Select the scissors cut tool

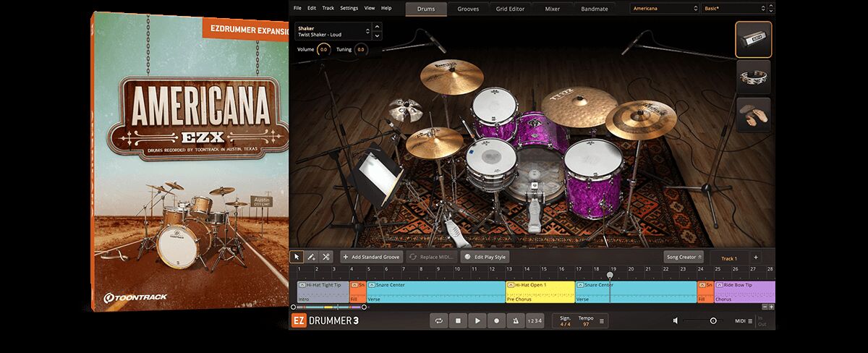click(326, 257)
